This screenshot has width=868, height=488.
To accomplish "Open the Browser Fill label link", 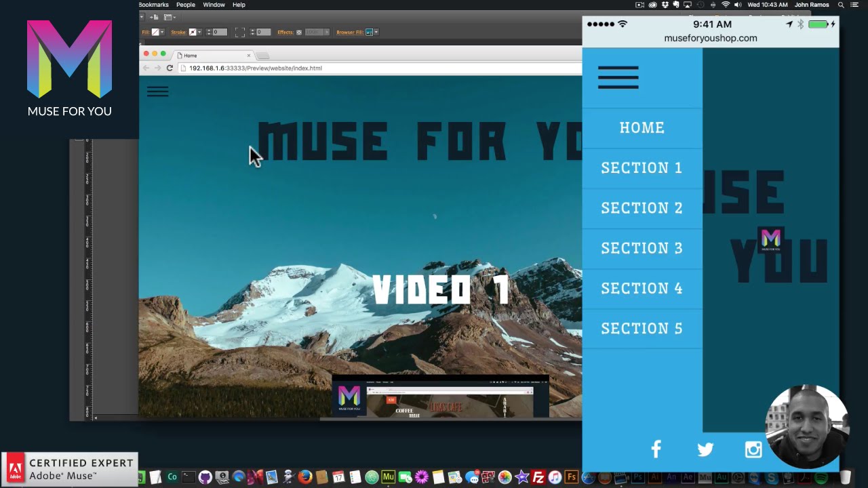I will 349,32.
